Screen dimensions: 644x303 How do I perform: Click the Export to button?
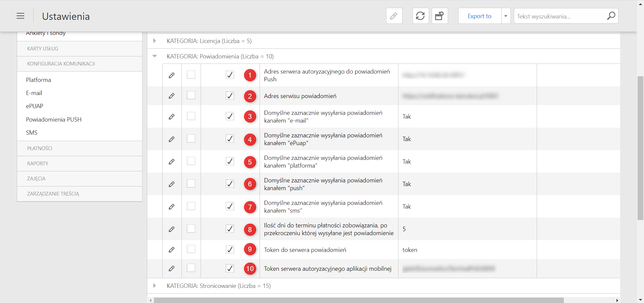tap(480, 16)
